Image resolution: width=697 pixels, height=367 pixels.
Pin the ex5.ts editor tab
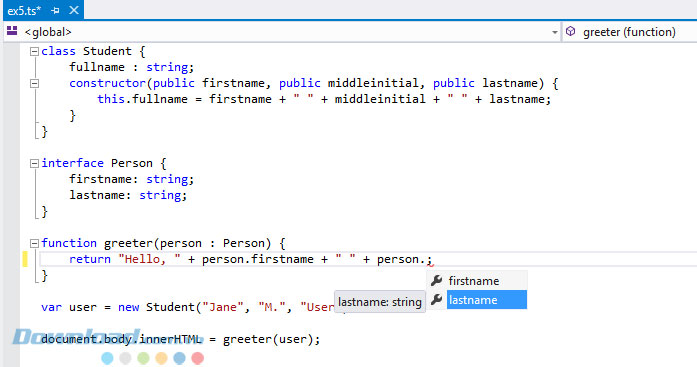(x=56, y=10)
